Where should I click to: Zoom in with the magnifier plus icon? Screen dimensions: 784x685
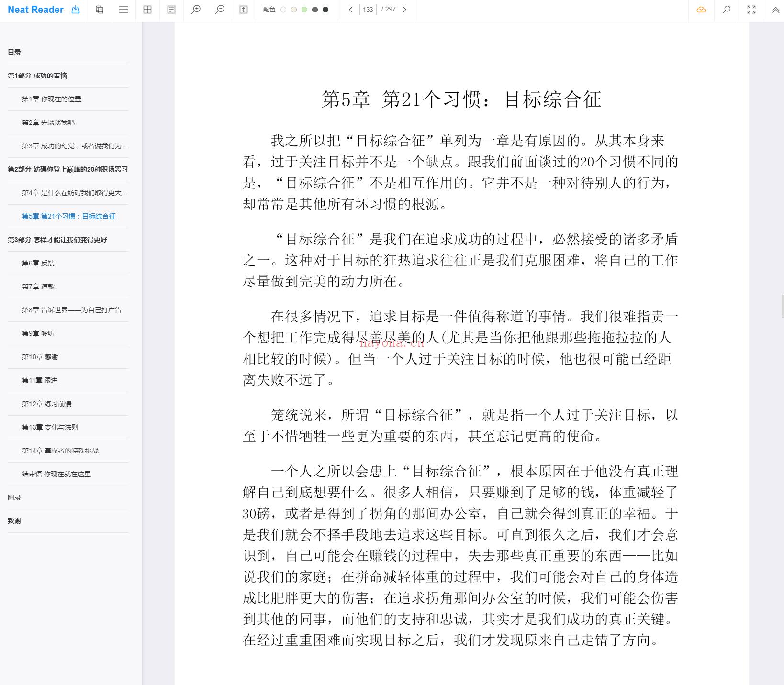[x=196, y=10]
